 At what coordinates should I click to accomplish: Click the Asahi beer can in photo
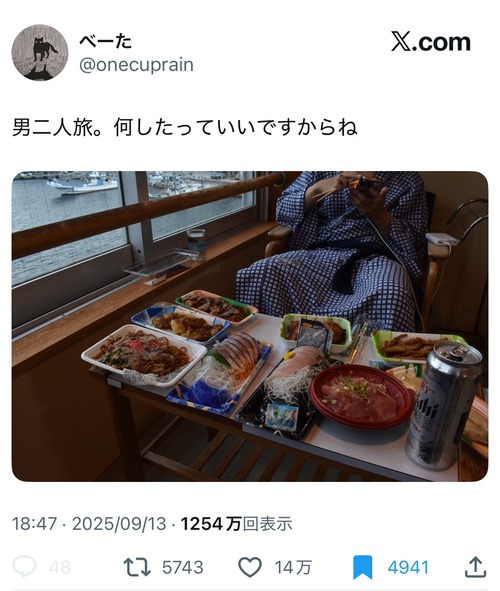[443, 405]
